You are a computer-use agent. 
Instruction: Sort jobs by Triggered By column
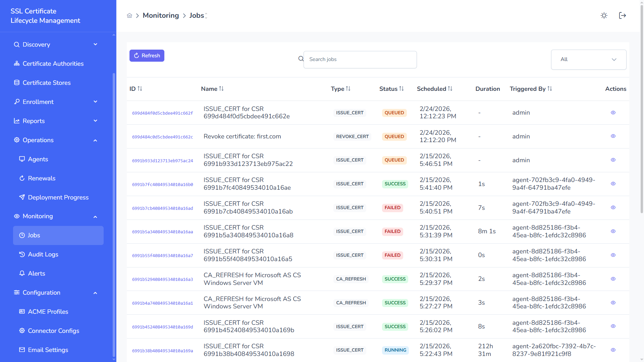pyautogui.click(x=549, y=89)
